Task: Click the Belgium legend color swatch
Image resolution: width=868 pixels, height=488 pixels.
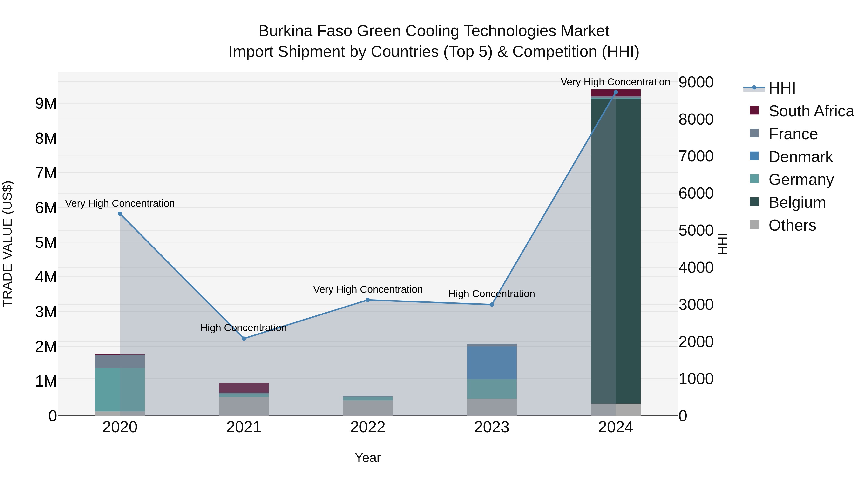Action: [x=754, y=202]
